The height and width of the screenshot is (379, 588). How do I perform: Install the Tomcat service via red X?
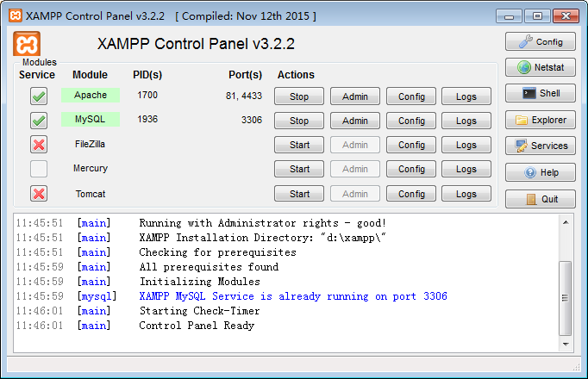(39, 194)
